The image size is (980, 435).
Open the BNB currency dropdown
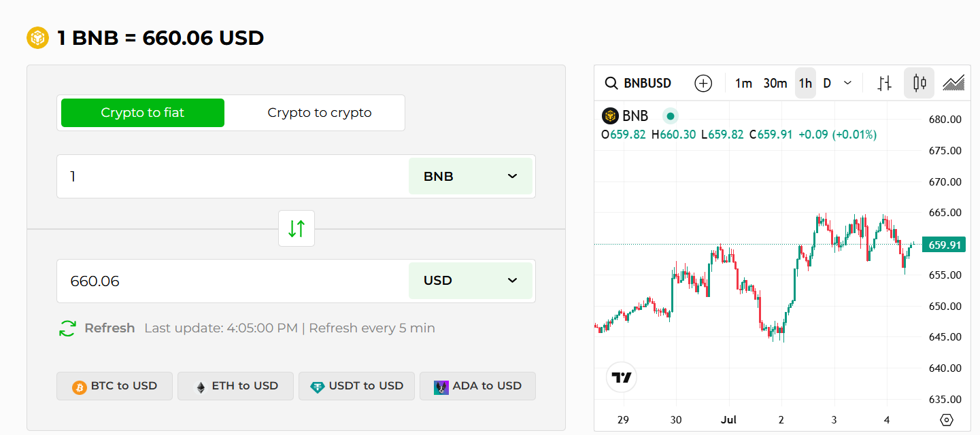tap(471, 176)
